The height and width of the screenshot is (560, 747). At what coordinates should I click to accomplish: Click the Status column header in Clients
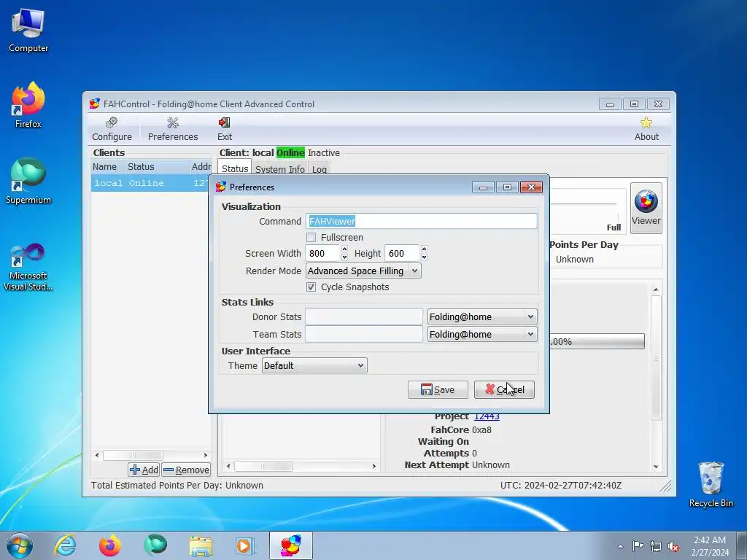pyautogui.click(x=157, y=167)
